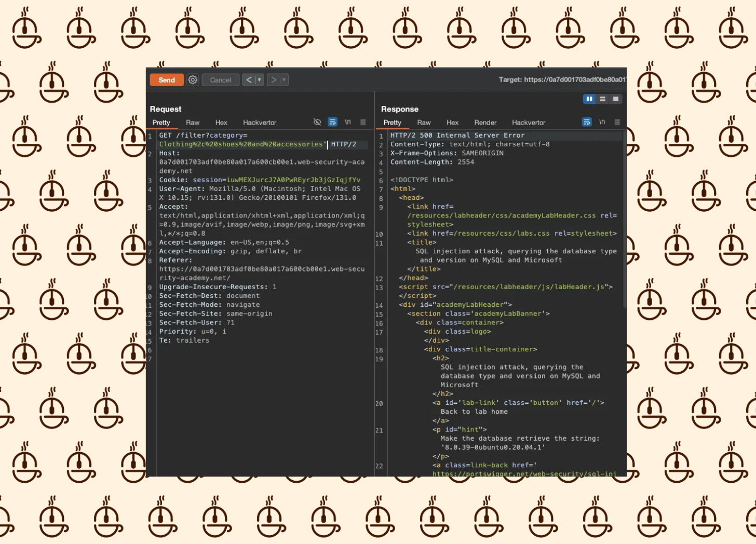Click the 'Clothing%2c%20shoes%20and%20accessories' parameter value
The image size is (756, 544).
240,144
